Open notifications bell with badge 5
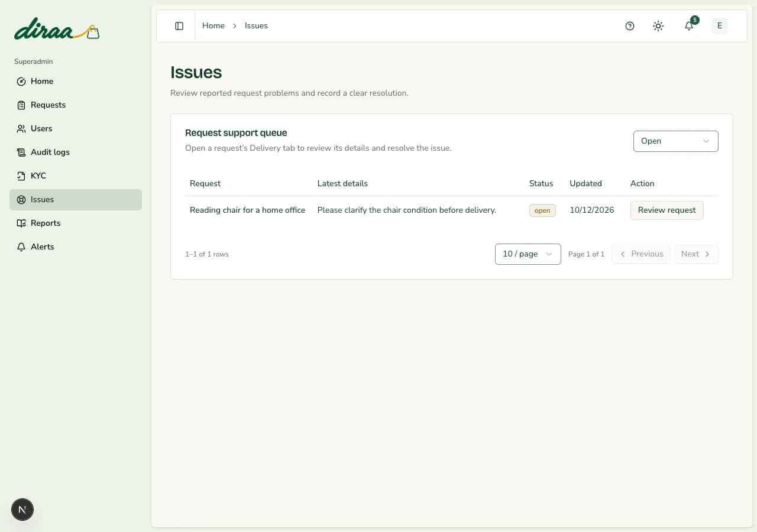 point(690,25)
